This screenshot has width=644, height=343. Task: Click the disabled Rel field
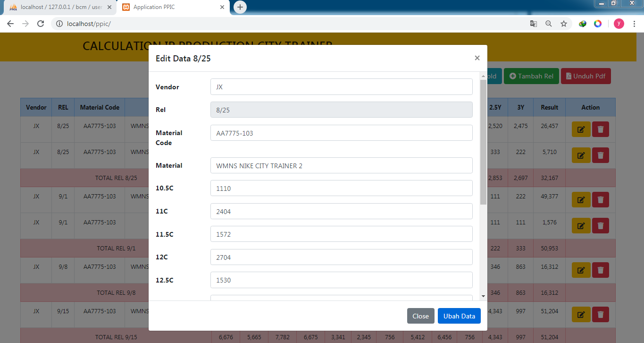click(341, 110)
